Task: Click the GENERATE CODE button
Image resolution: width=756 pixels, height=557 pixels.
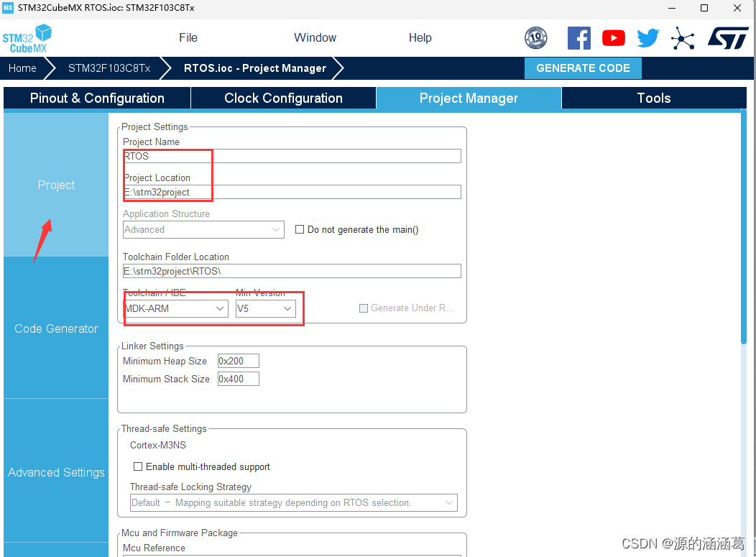Action: (x=583, y=68)
